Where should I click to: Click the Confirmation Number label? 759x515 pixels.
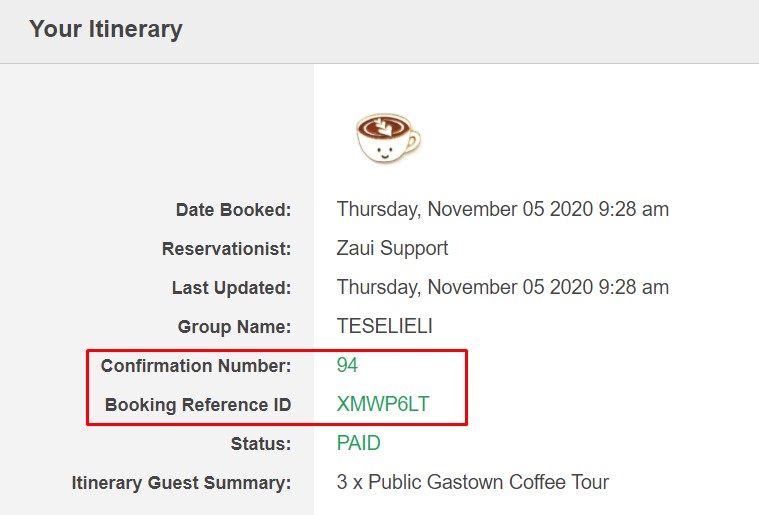click(196, 366)
